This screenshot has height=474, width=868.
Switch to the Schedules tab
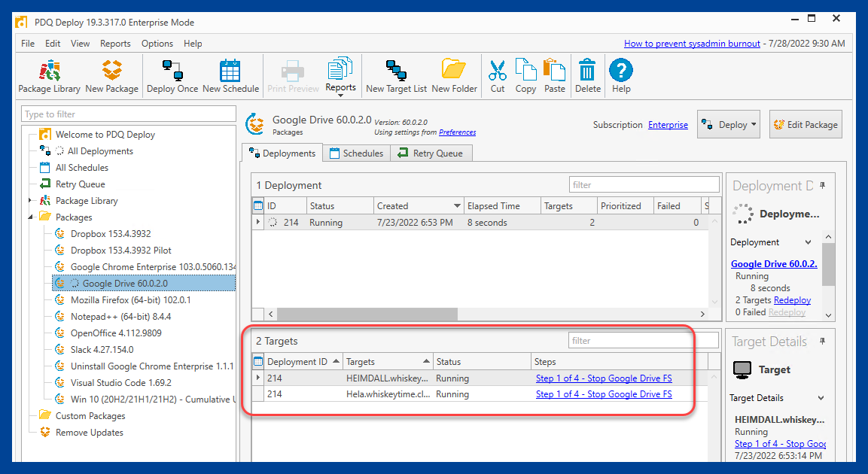point(357,153)
